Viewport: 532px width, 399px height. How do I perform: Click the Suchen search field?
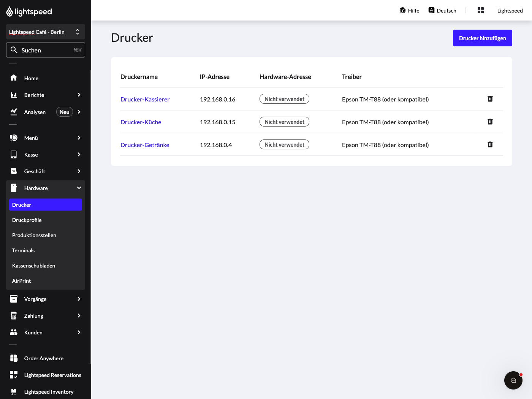tap(46, 50)
